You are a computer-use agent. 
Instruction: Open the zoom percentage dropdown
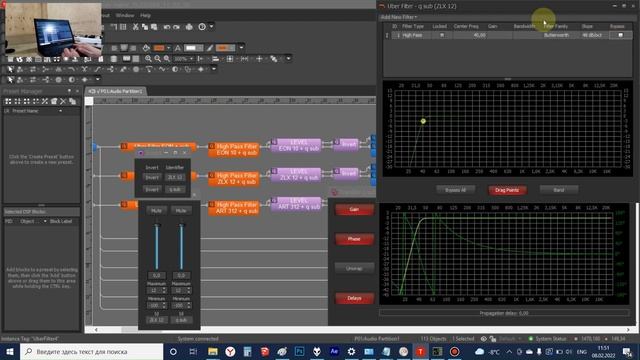point(191,59)
